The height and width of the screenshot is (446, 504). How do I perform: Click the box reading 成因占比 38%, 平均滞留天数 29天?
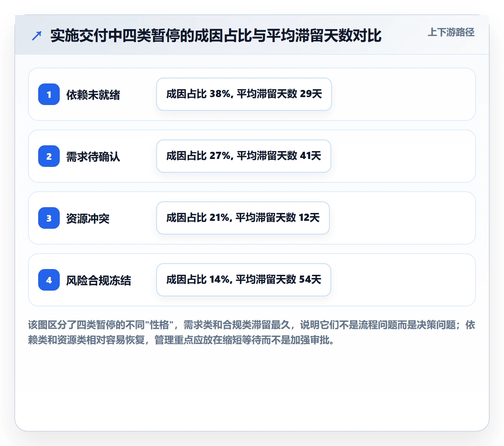244,94
